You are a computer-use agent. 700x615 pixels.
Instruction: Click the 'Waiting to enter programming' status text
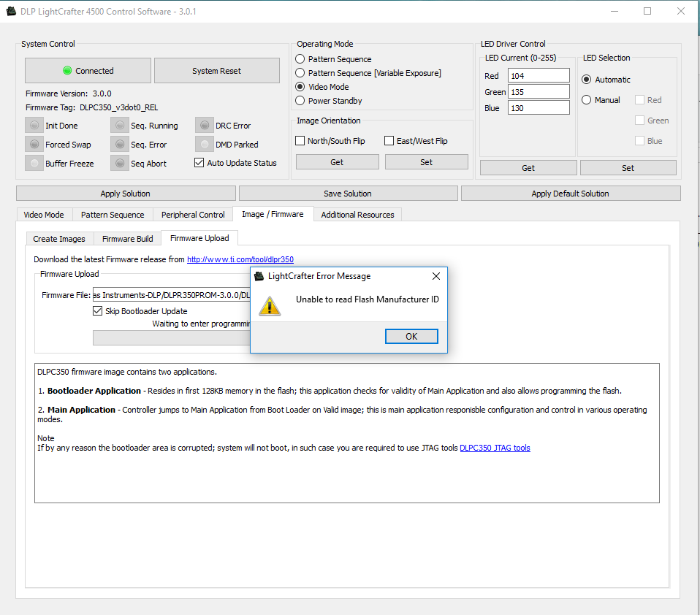tap(202, 324)
